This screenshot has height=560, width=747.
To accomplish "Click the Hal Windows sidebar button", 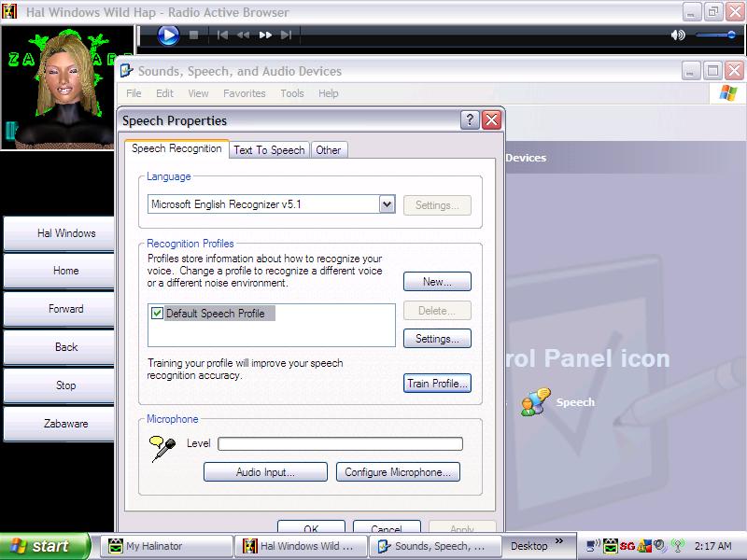I will pyautogui.click(x=59, y=233).
